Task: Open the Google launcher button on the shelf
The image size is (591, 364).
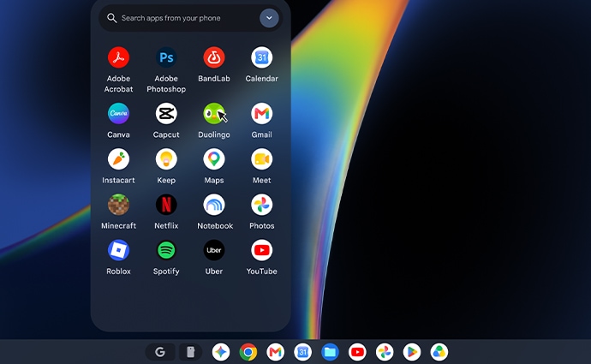Action: click(160, 352)
